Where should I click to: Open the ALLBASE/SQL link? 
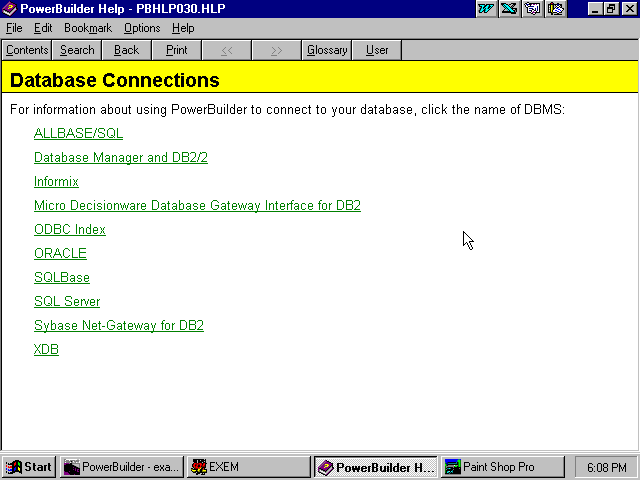coord(78,133)
